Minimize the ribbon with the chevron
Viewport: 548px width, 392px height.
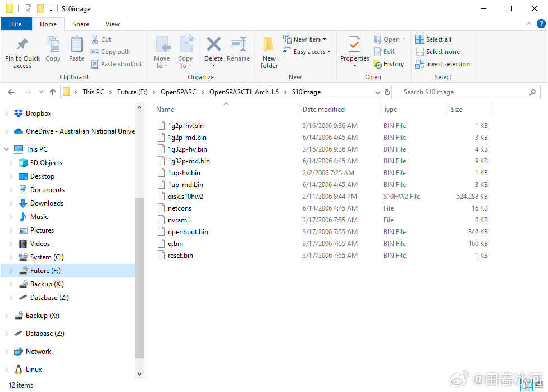(x=529, y=24)
